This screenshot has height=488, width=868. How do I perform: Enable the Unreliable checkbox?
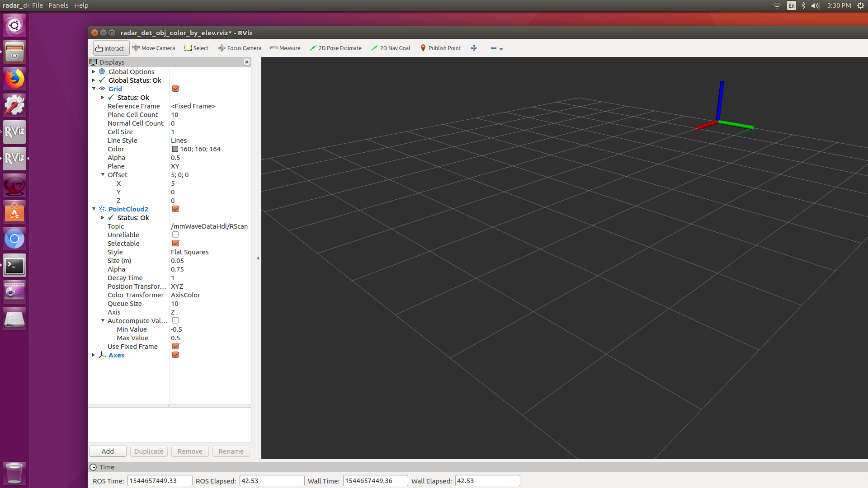click(x=175, y=235)
